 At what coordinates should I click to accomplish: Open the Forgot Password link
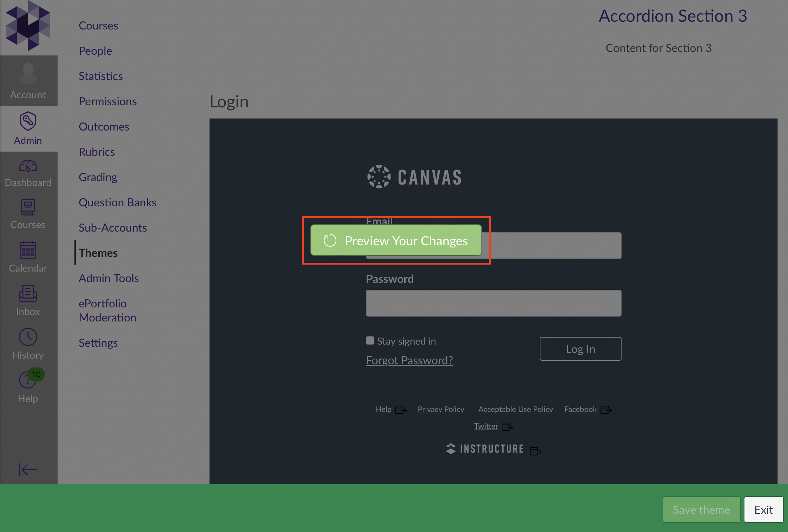coord(409,360)
